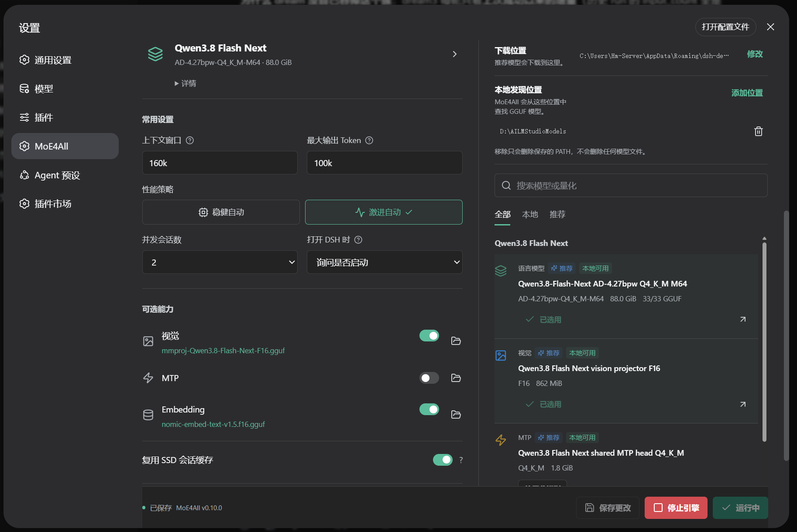Click the question mark beside 复用 SSD 会话缓存
The width and height of the screenshot is (797, 532).
tap(461, 460)
